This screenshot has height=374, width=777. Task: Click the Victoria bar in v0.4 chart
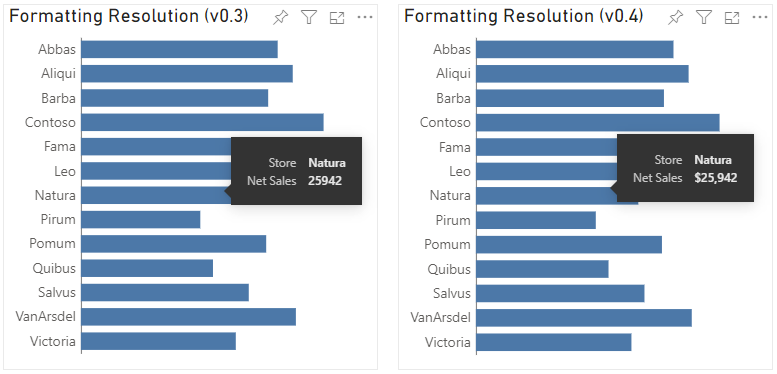tap(554, 342)
